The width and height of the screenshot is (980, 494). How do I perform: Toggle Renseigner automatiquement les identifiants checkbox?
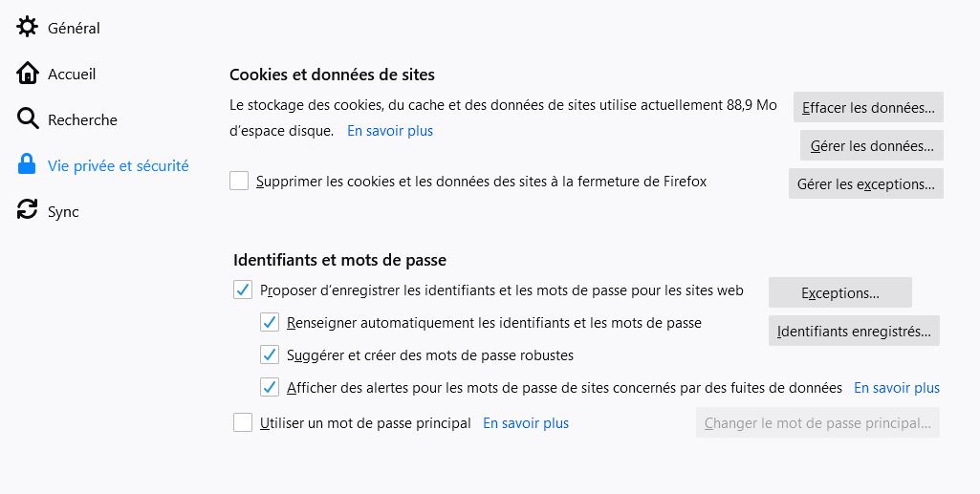(x=270, y=323)
